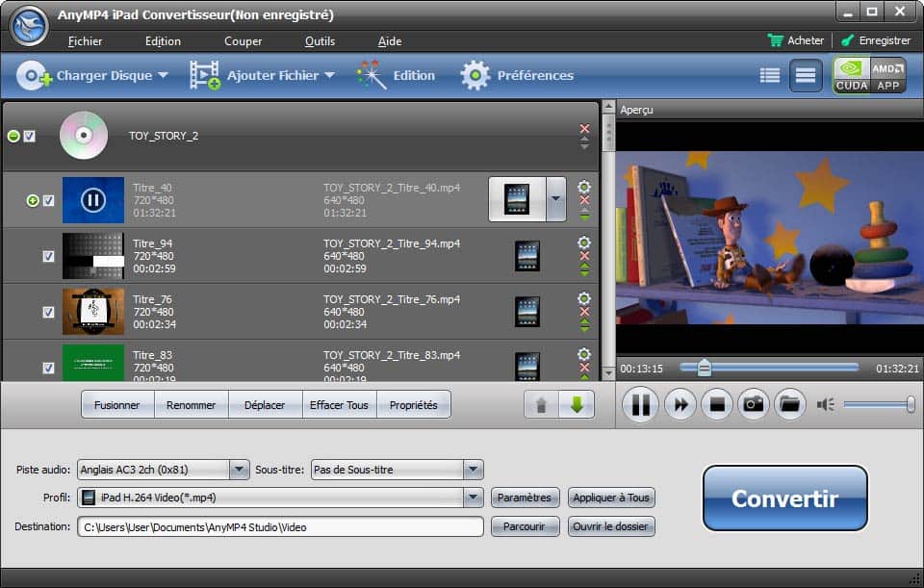The height and width of the screenshot is (588, 924).
Task: Open settings gear for Titre_76
Action: (584, 298)
